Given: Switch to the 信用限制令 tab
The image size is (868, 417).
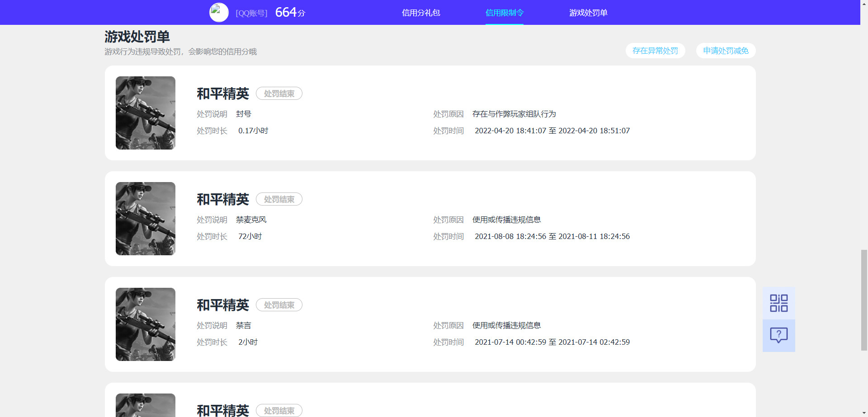Looking at the screenshot, I should 505,13.
